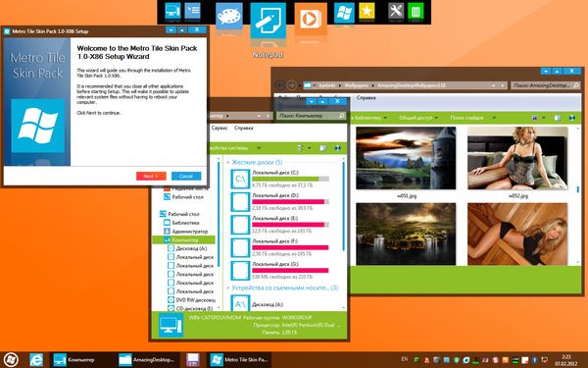Launch Notepad from the top dock
588x368 pixels.
(x=269, y=21)
